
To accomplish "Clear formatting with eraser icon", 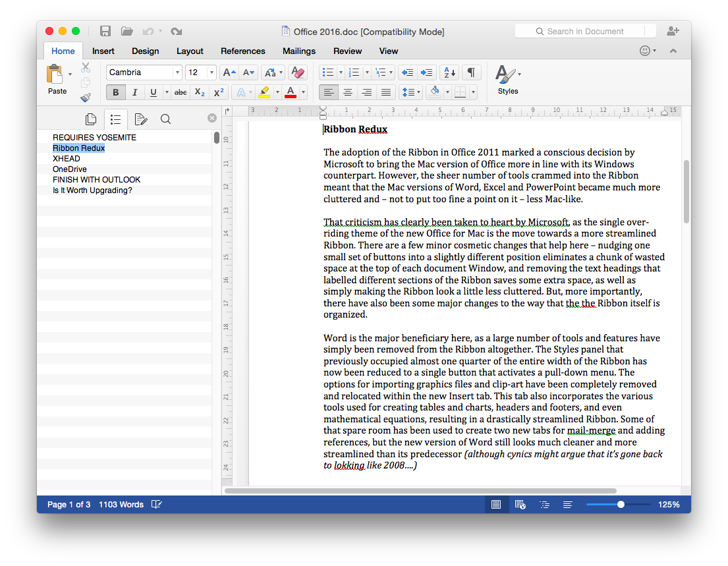I will [298, 72].
